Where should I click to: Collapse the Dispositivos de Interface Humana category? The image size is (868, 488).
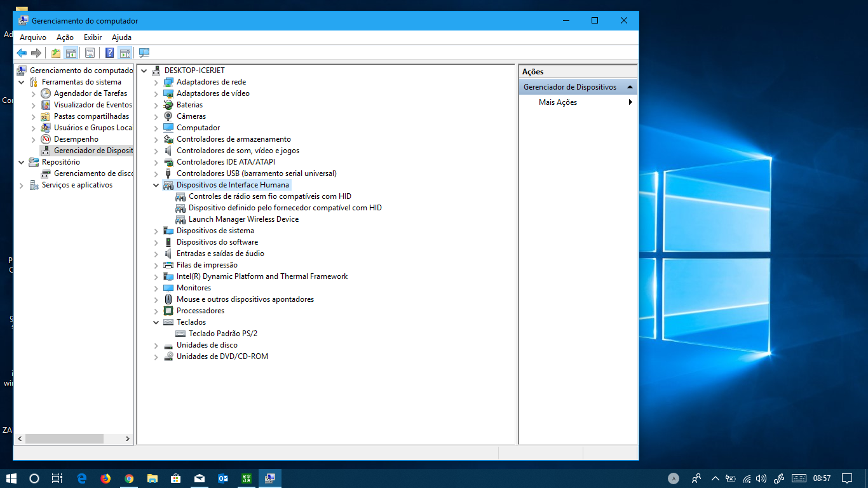(156, 184)
